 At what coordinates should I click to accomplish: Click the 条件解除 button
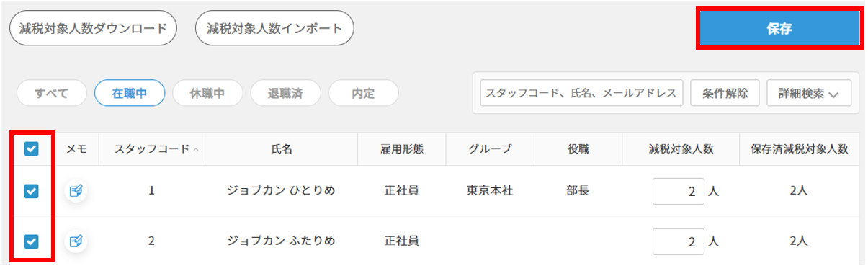[725, 93]
